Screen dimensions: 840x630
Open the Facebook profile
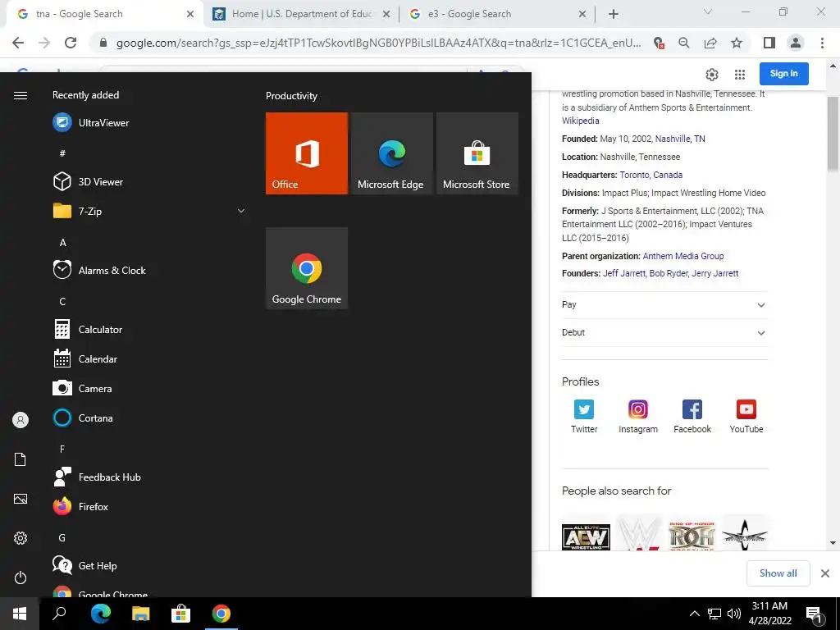pos(692,416)
